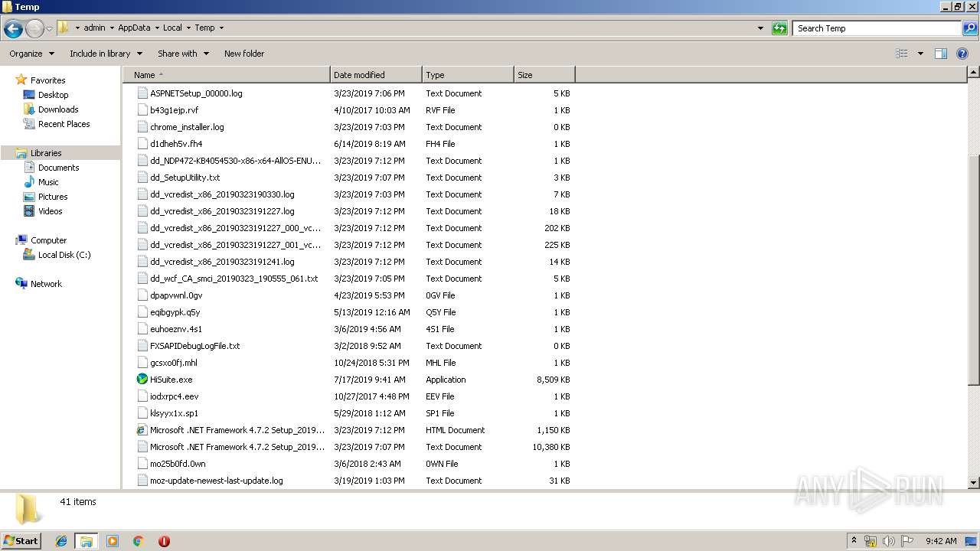Select b43g1ejp.rvf file
980x551 pixels.
pos(174,110)
